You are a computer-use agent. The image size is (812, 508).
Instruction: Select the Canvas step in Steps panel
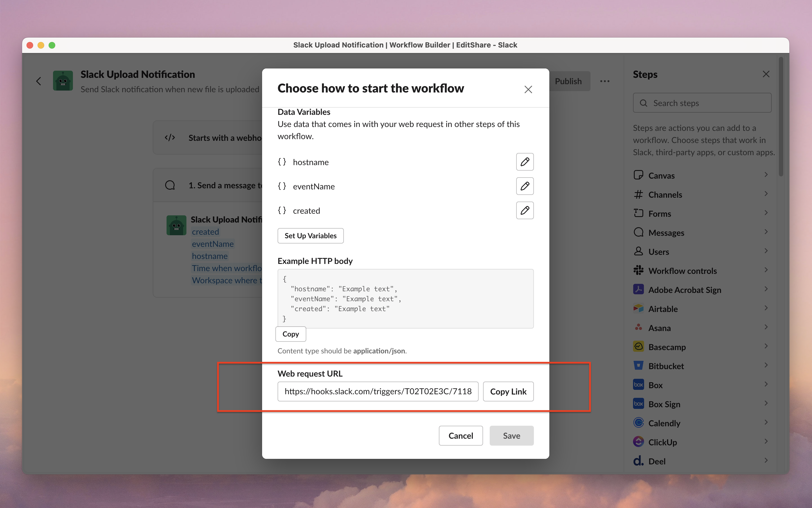pyautogui.click(x=661, y=175)
